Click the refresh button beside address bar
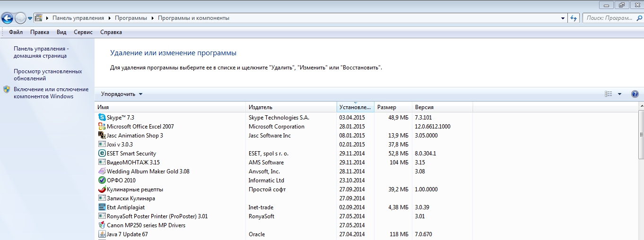Screen dimensions: 644x240 (x=574, y=18)
